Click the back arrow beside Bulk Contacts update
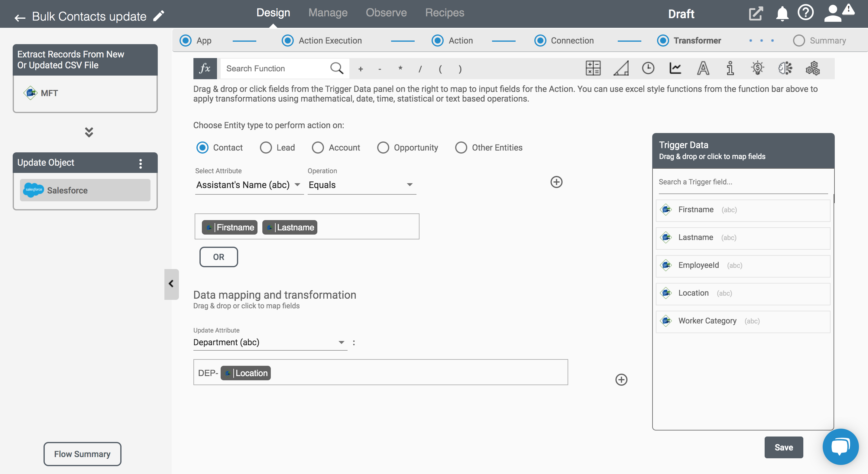 (x=20, y=18)
